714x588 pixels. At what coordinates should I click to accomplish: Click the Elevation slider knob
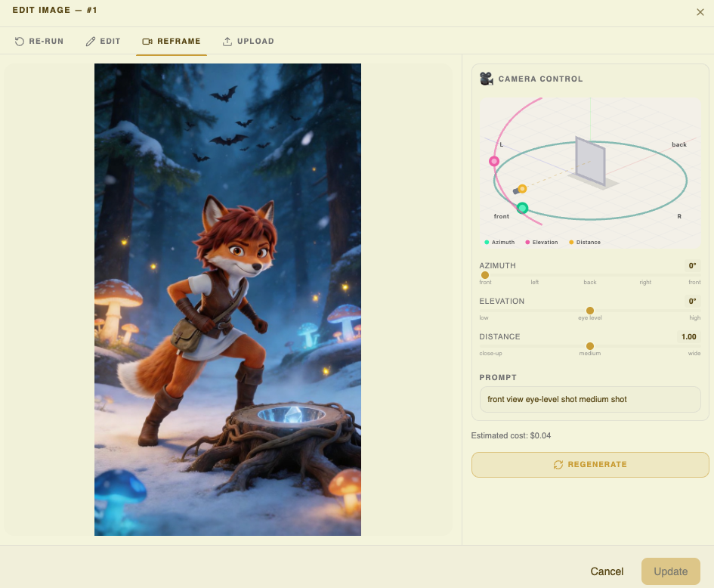[590, 311]
